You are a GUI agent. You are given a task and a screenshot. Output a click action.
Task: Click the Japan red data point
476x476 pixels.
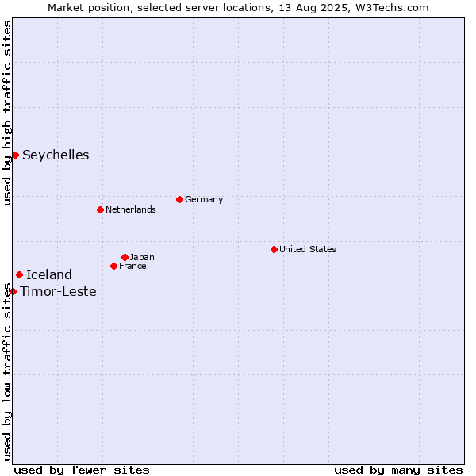125,257
